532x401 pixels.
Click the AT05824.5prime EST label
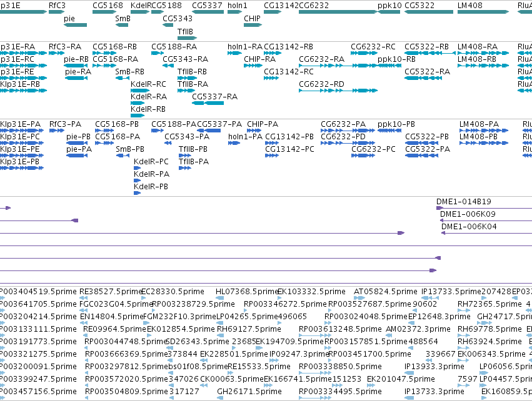point(386,292)
